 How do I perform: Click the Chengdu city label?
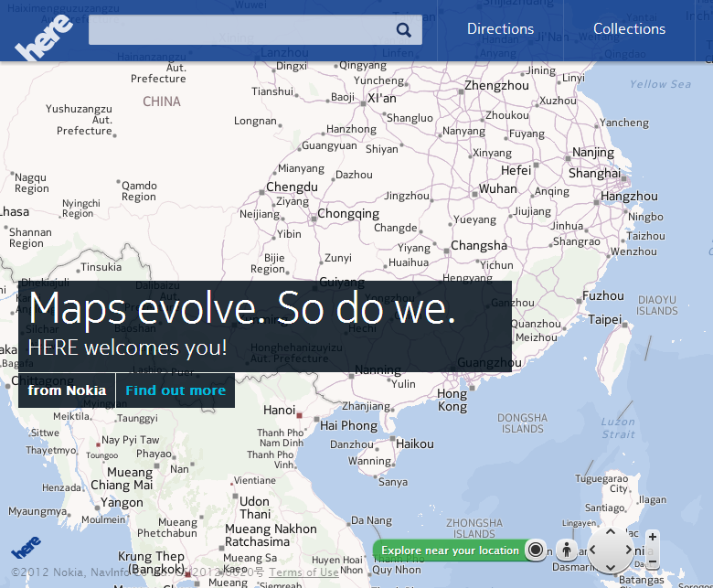pos(292,187)
